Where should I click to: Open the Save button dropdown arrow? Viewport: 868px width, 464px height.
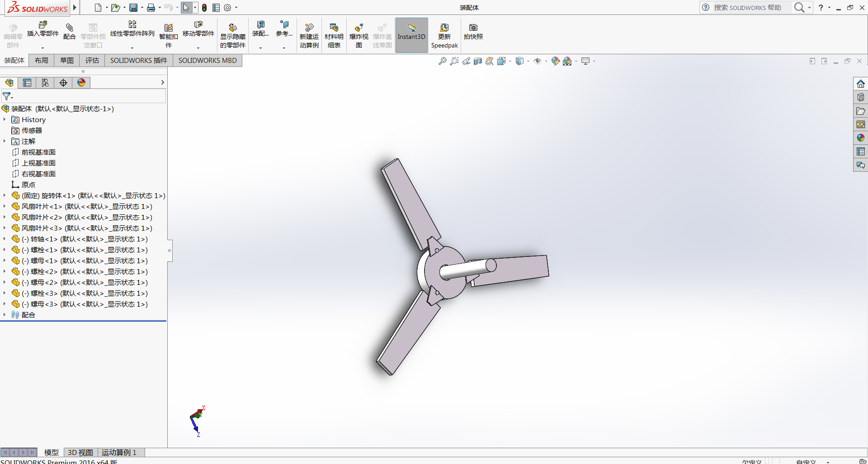click(x=142, y=8)
